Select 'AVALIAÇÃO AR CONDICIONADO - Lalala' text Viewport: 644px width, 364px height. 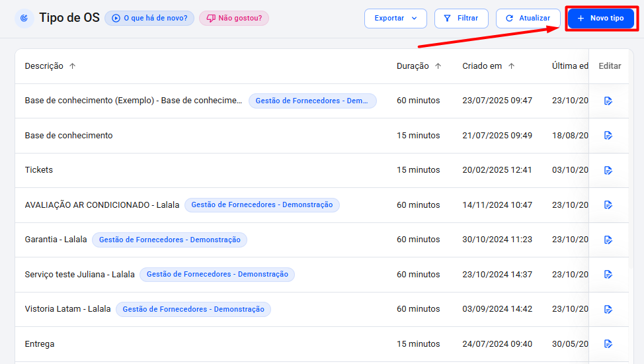pyautogui.click(x=102, y=205)
